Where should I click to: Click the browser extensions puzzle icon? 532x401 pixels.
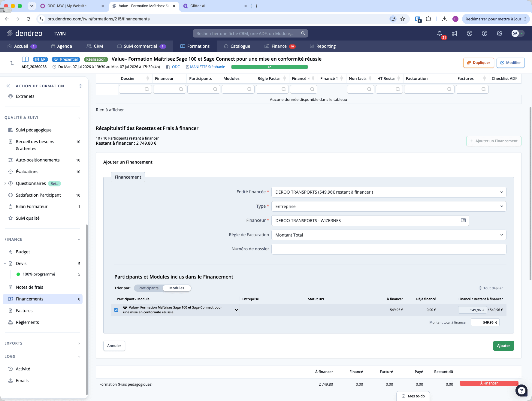[x=428, y=19]
